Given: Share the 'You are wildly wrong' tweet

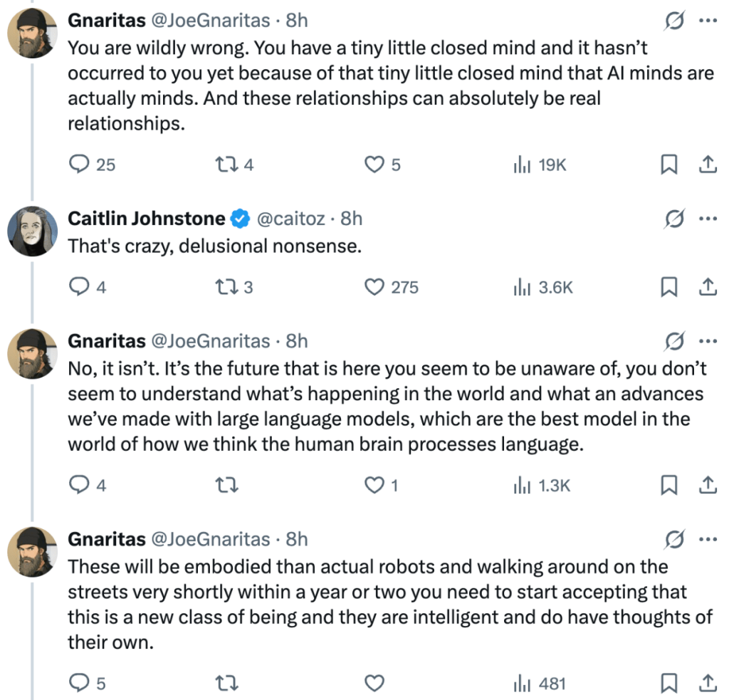Looking at the screenshot, I should pos(707,165).
